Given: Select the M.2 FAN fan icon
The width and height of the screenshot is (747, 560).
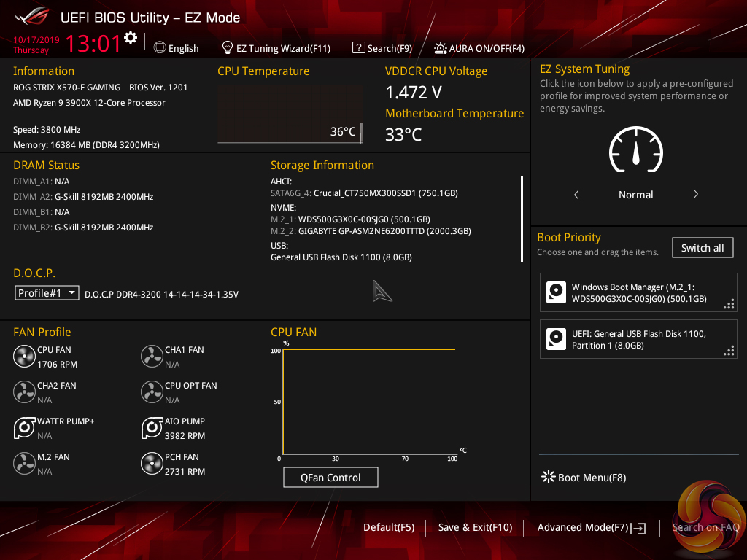Looking at the screenshot, I should (x=24, y=463).
